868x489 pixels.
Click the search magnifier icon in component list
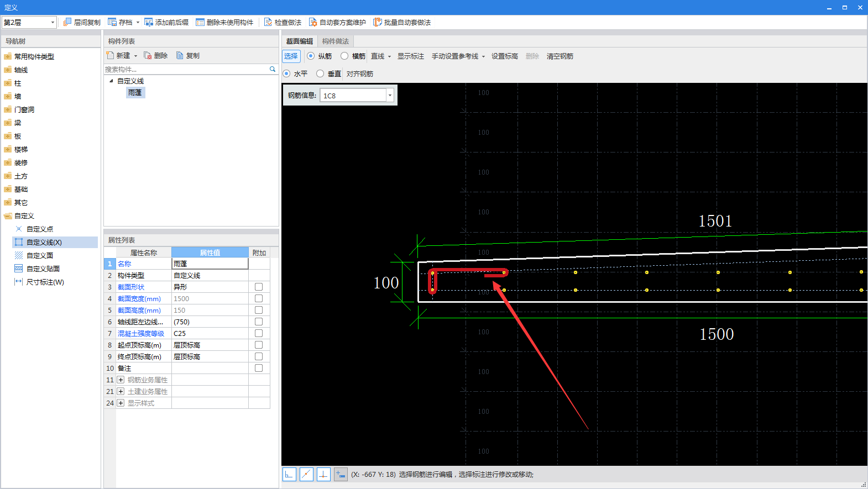(x=273, y=69)
